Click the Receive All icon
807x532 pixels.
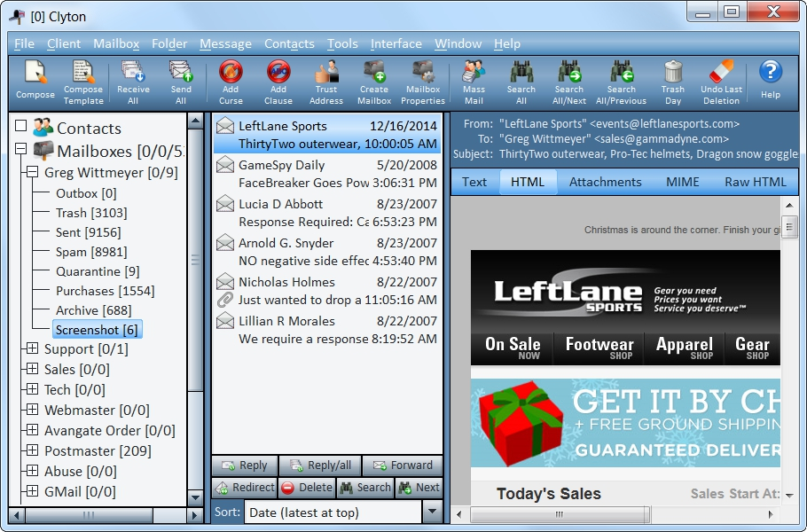click(x=133, y=72)
